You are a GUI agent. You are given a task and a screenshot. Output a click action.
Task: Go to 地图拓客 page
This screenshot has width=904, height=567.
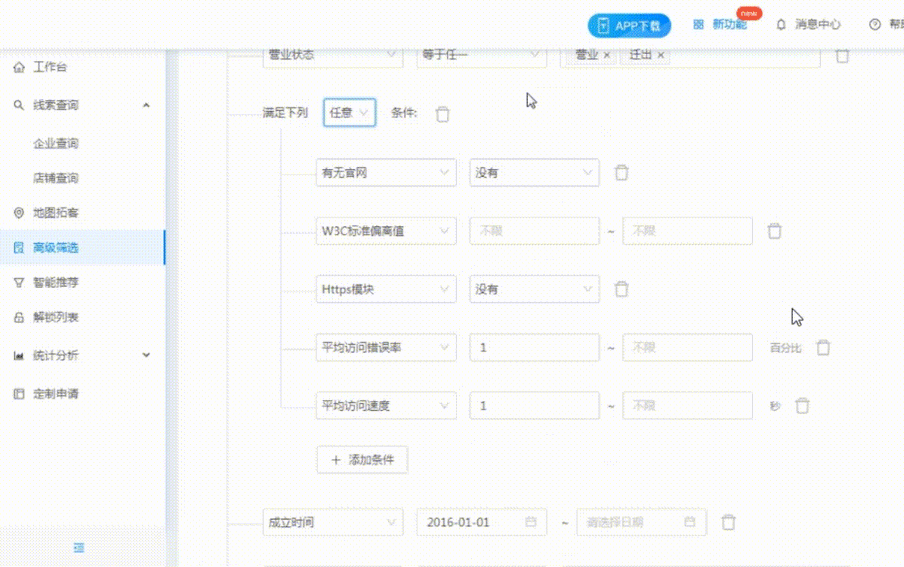pos(55,213)
